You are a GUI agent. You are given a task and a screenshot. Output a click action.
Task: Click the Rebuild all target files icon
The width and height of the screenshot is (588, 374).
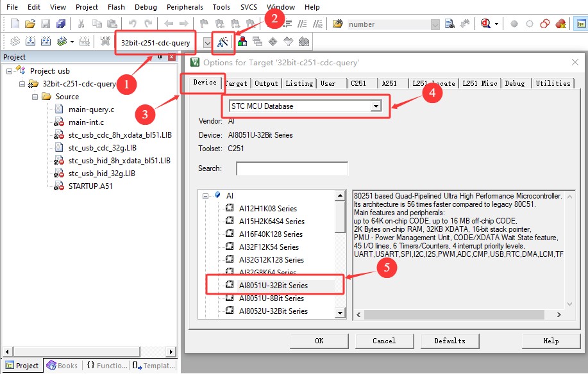(46, 42)
